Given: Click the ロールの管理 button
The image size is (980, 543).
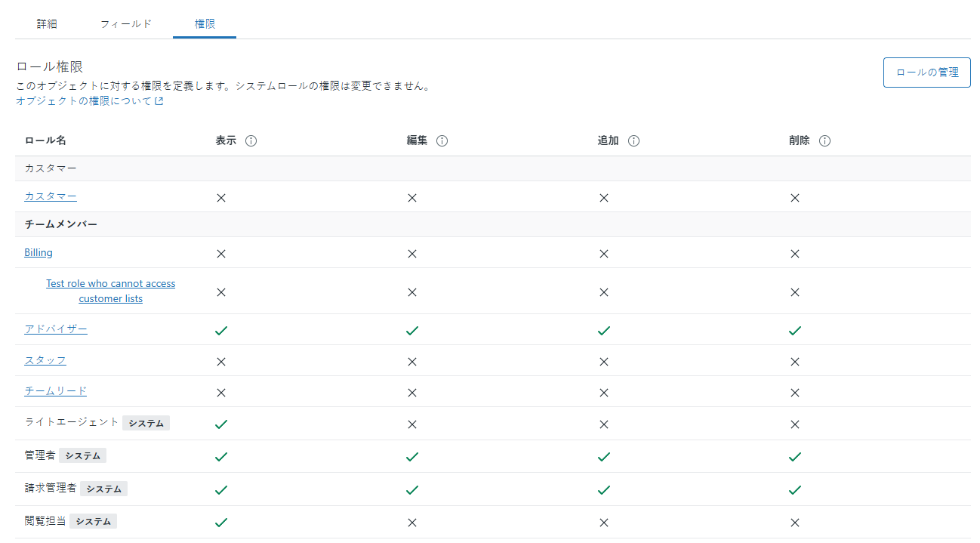Looking at the screenshot, I should 926,73.
